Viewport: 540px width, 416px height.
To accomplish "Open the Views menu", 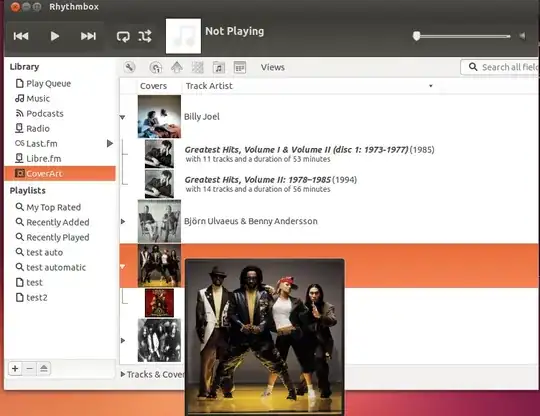I will pos(272,67).
